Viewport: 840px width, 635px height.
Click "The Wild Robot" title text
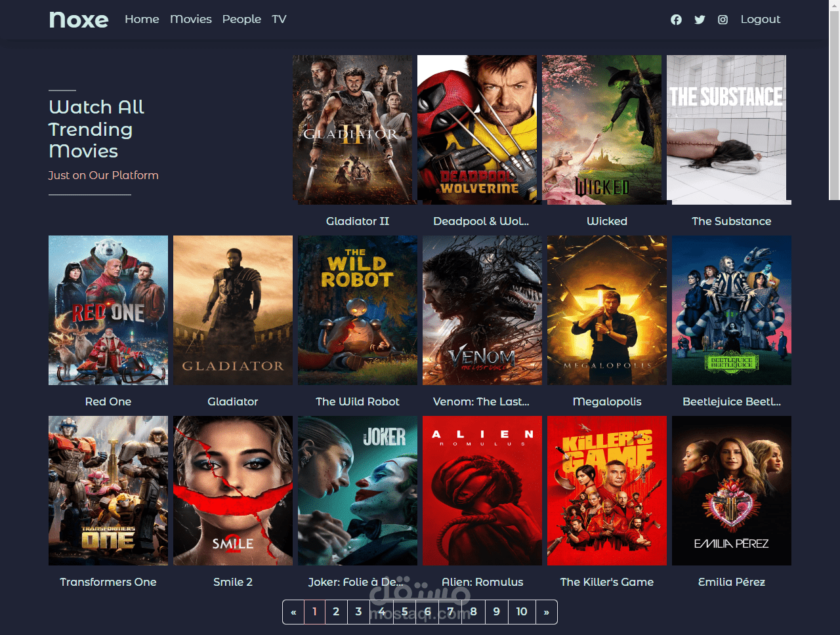pos(358,401)
